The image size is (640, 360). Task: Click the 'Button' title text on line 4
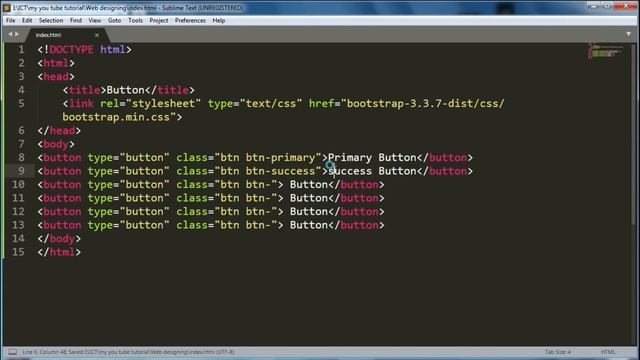click(125, 90)
